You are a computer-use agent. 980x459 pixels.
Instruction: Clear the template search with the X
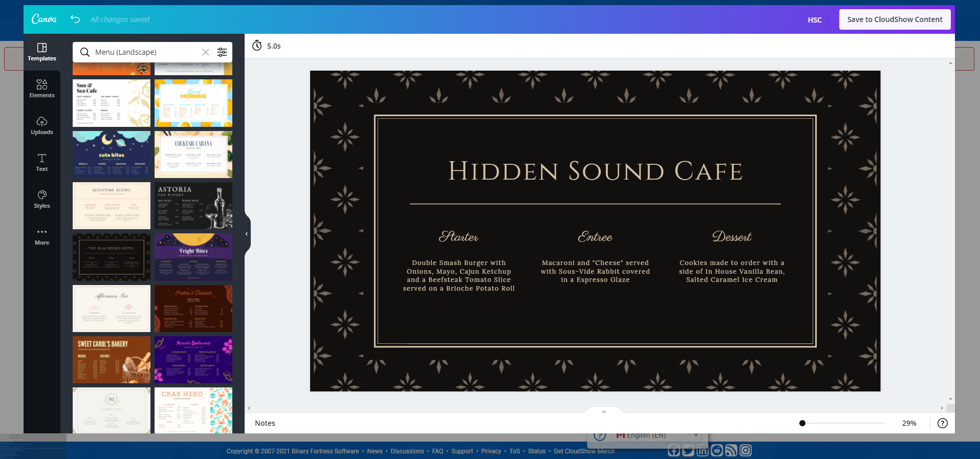[205, 52]
